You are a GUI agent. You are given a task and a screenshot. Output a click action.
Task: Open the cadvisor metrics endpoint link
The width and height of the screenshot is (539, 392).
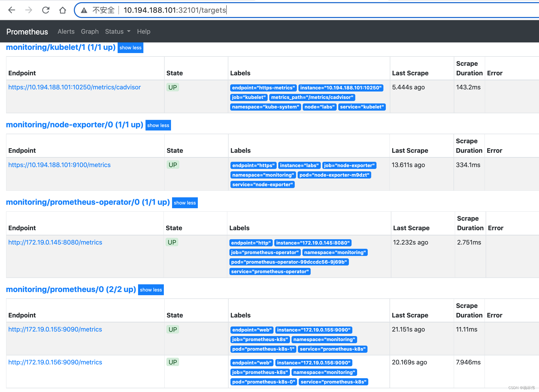click(x=74, y=87)
